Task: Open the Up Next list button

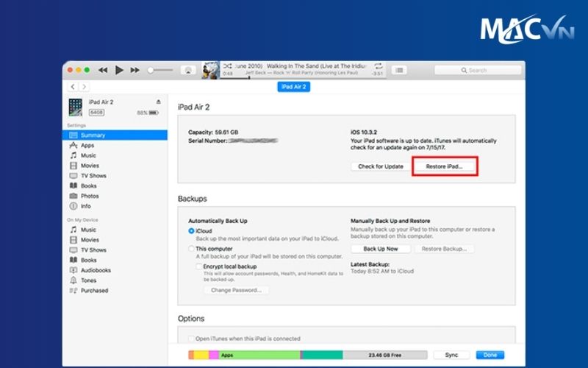Action: [399, 70]
